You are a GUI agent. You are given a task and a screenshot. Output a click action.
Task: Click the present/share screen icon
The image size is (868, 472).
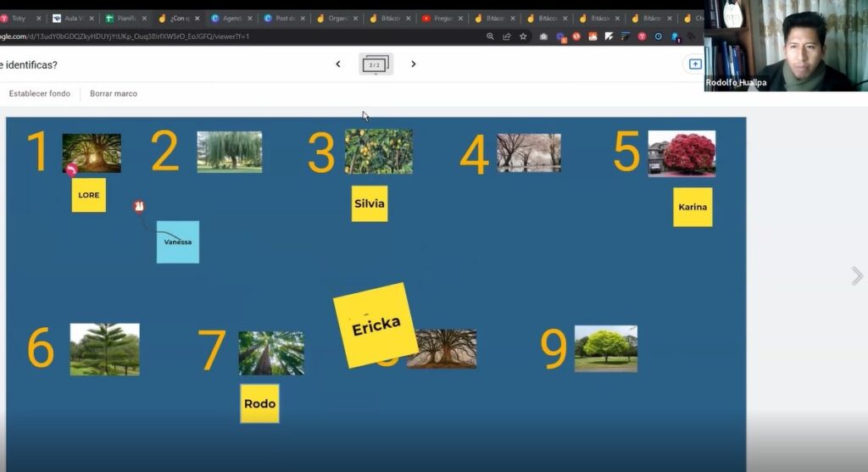(x=694, y=64)
